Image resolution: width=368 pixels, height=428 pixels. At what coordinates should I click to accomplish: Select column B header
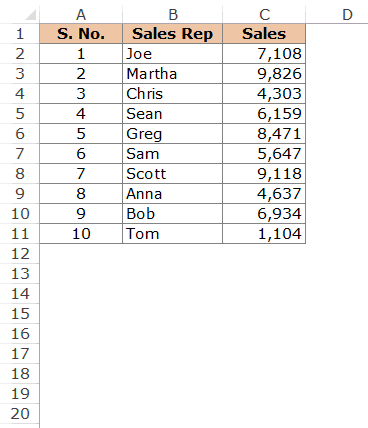tap(172, 15)
